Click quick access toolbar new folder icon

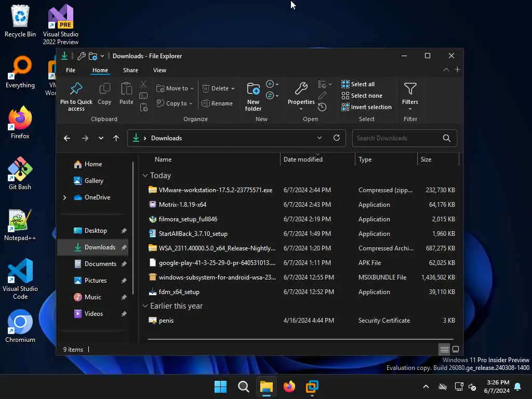93,56
